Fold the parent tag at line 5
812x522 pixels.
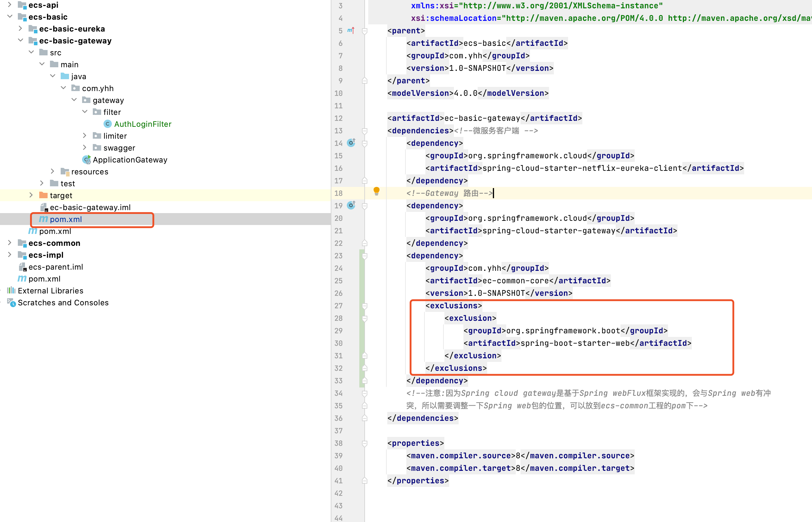(365, 31)
